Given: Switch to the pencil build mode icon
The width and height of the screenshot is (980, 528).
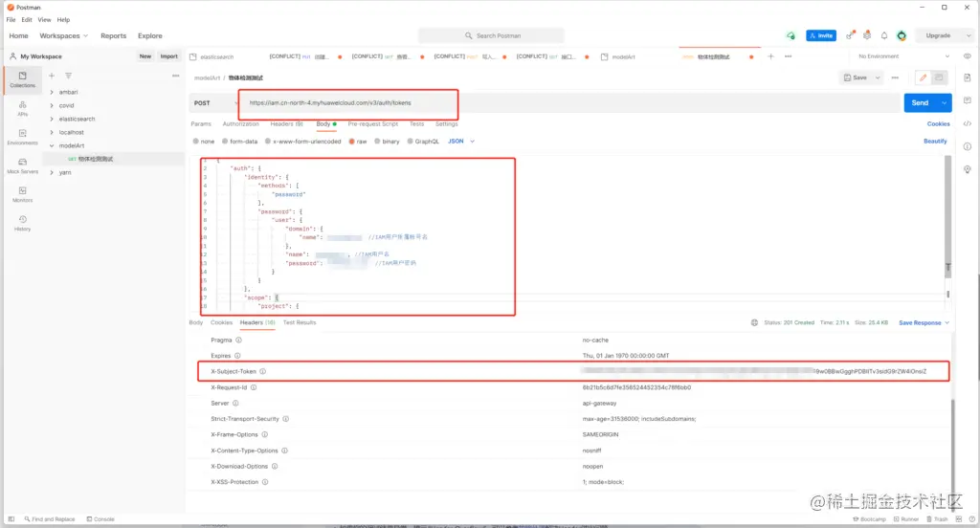Looking at the screenshot, I should (x=924, y=77).
